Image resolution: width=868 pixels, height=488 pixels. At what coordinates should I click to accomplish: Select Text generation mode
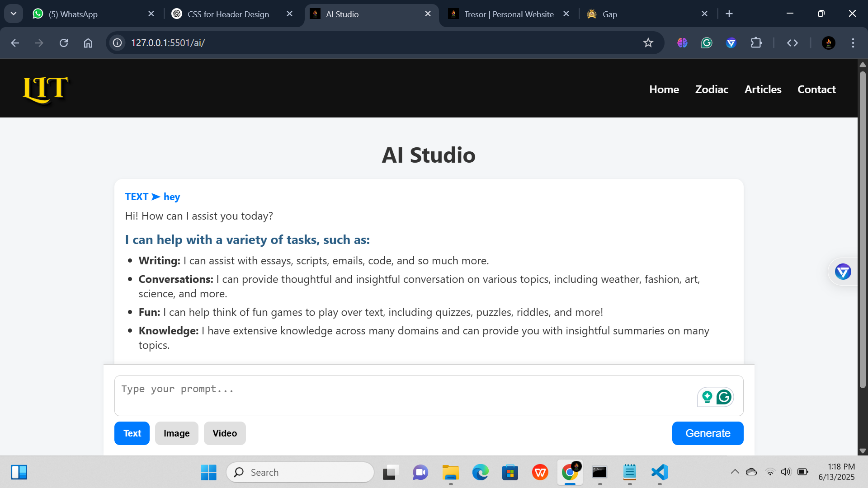pyautogui.click(x=132, y=433)
